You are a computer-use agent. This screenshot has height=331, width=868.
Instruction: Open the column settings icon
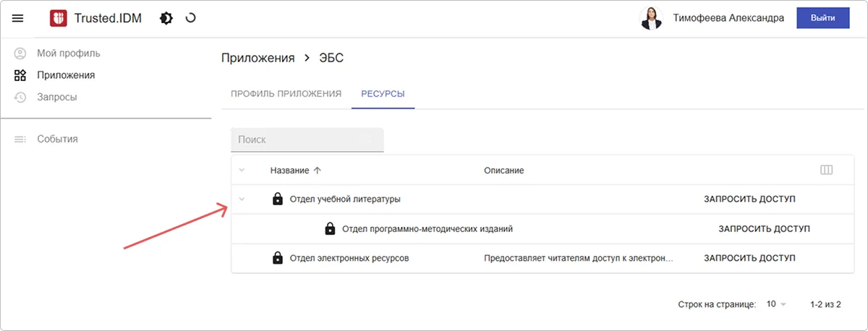(826, 171)
